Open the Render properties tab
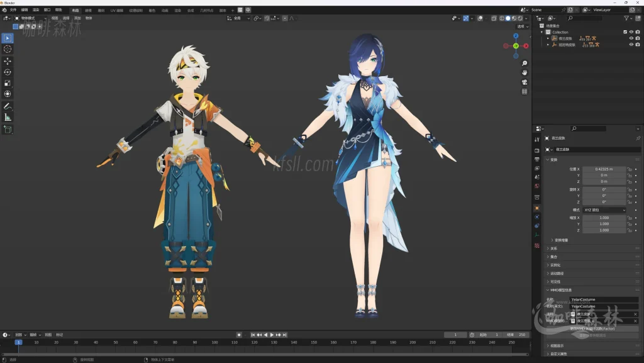The image size is (644, 363). pos(537,150)
